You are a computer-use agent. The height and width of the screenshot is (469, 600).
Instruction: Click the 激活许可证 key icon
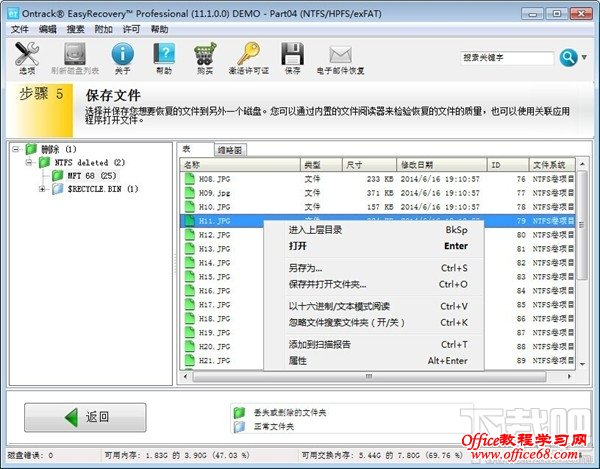[249, 54]
